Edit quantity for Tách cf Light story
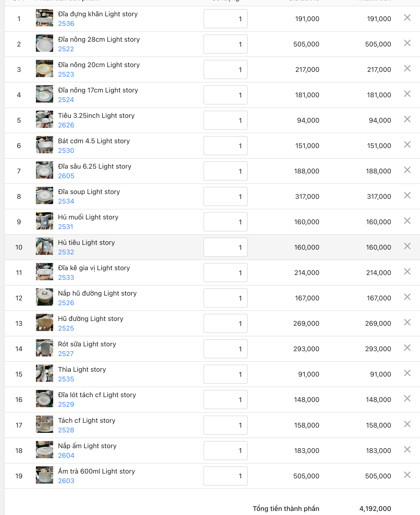This screenshot has height=515, width=420. click(x=225, y=425)
